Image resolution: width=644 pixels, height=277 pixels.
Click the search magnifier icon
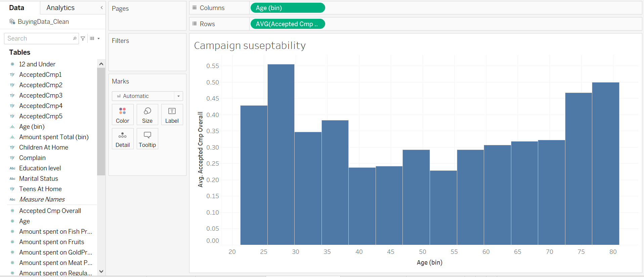75,39
